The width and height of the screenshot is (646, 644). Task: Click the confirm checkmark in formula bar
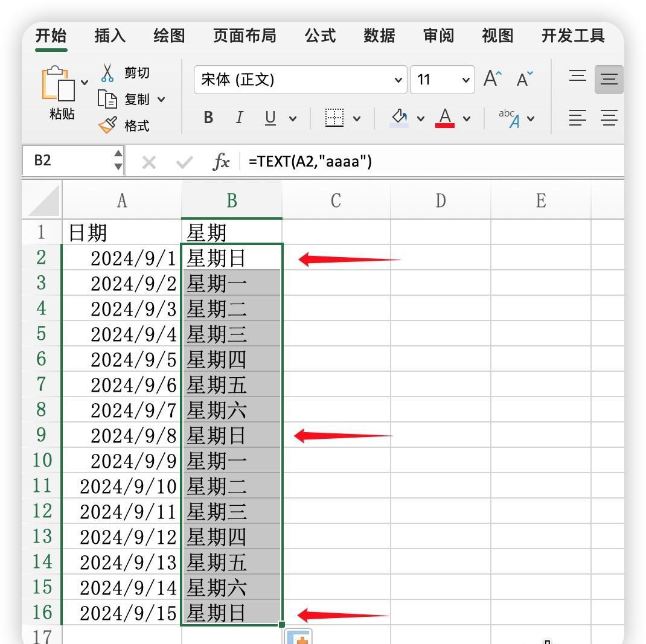[x=184, y=162]
